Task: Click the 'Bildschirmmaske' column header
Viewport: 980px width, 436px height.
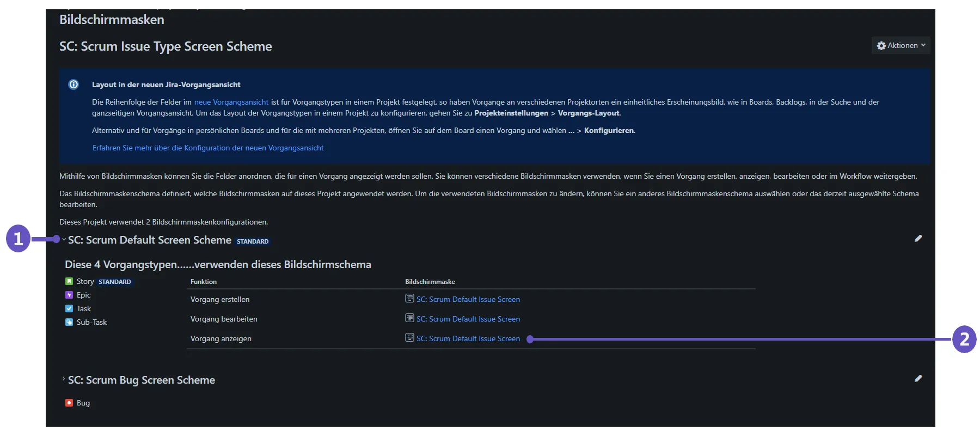Action: tap(430, 282)
